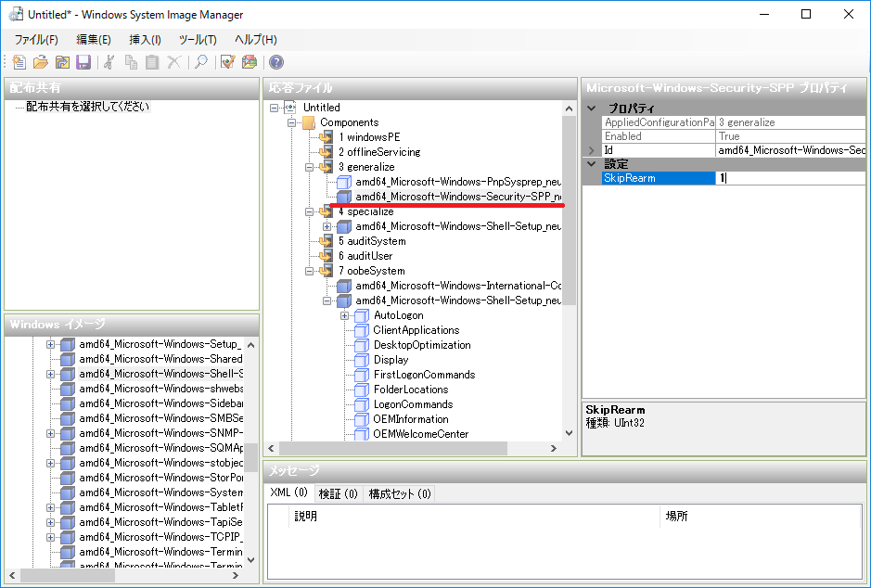871x588 pixels.
Task: Click the Cut scissors toolbar icon
Action: tap(109, 62)
